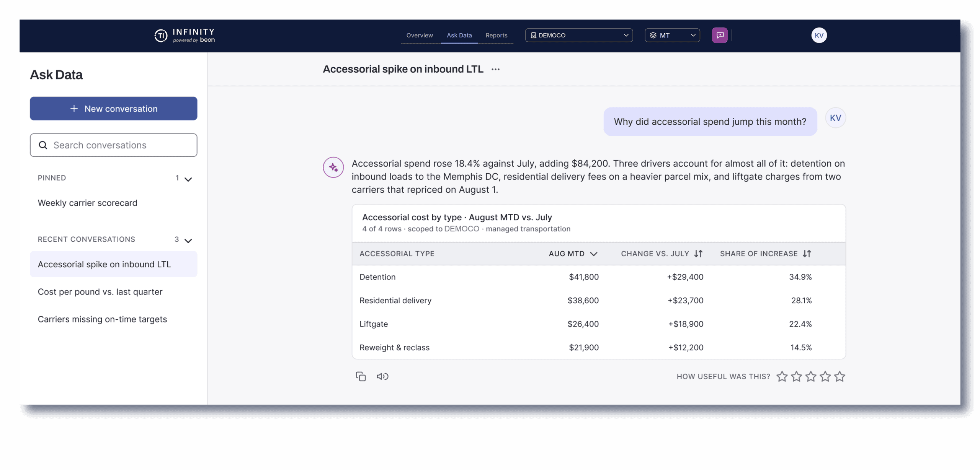Open the MT mode dropdown
This screenshot has height=470, width=980.
pos(672,35)
